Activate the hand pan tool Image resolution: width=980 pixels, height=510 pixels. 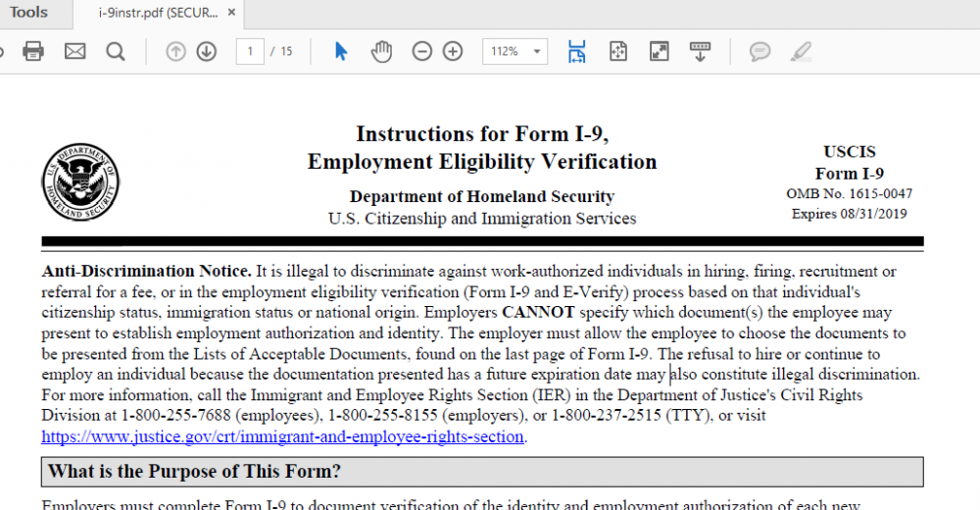coord(381,51)
